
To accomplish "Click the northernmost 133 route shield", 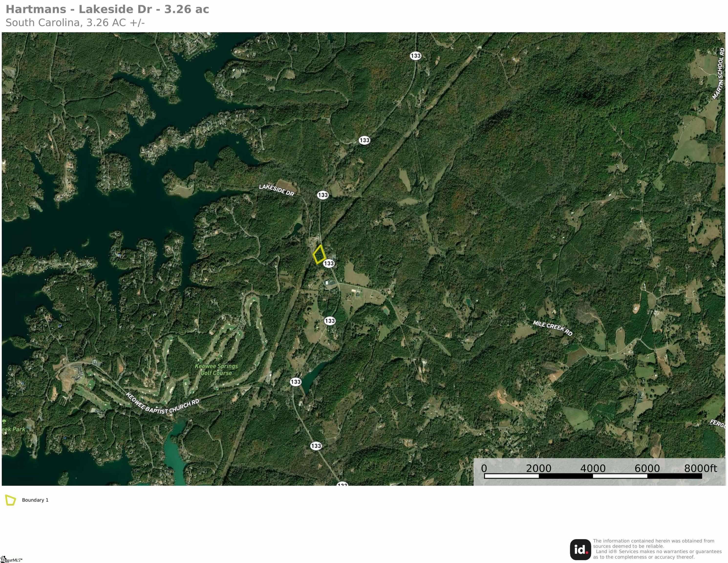I will [415, 56].
